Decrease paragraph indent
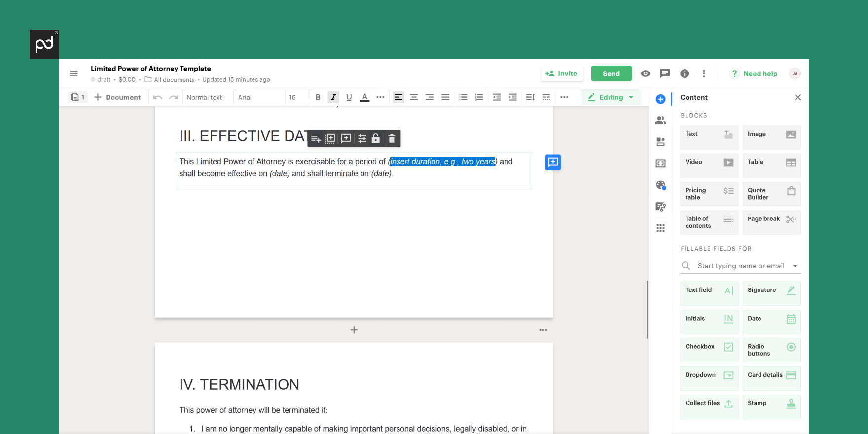 point(497,97)
